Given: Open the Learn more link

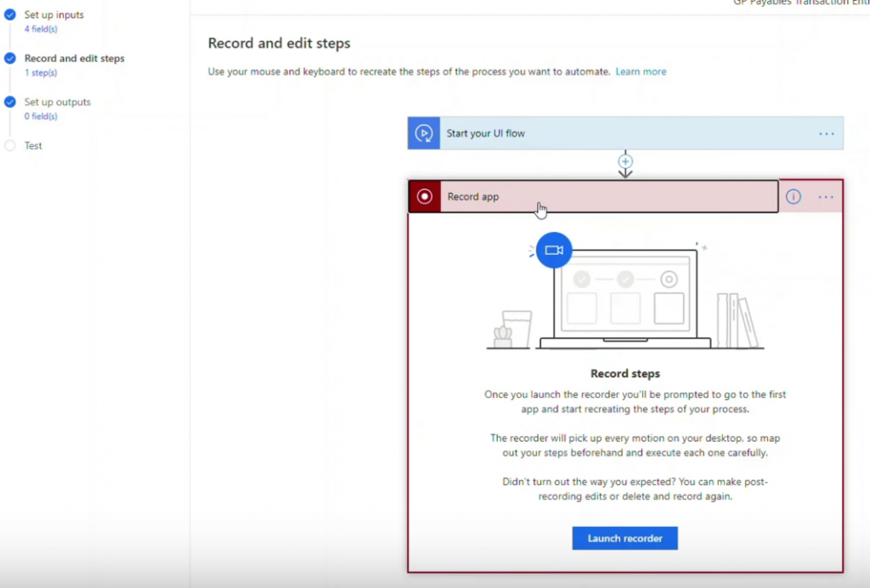Looking at the screenshot, I should (641, 71).
